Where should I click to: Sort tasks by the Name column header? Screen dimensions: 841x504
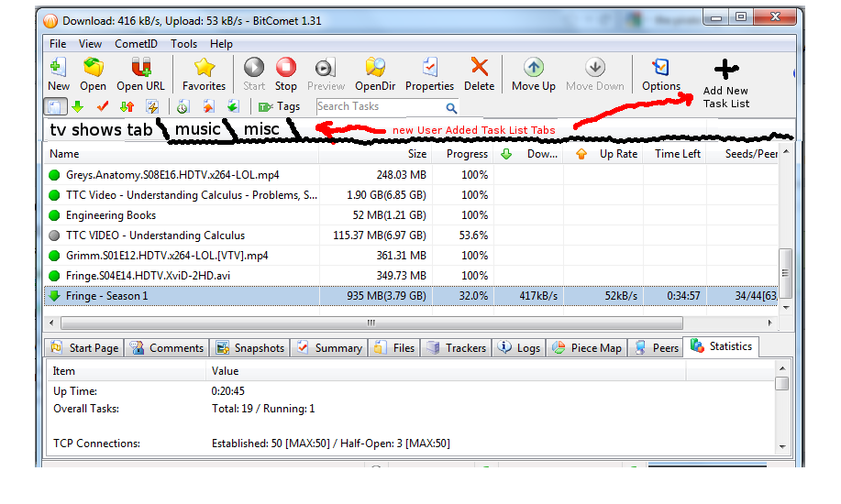coord(181,154)
